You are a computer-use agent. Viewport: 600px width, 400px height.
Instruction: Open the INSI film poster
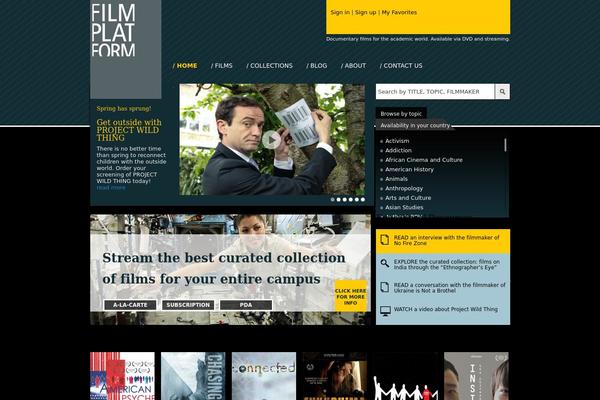pos(476,376)
